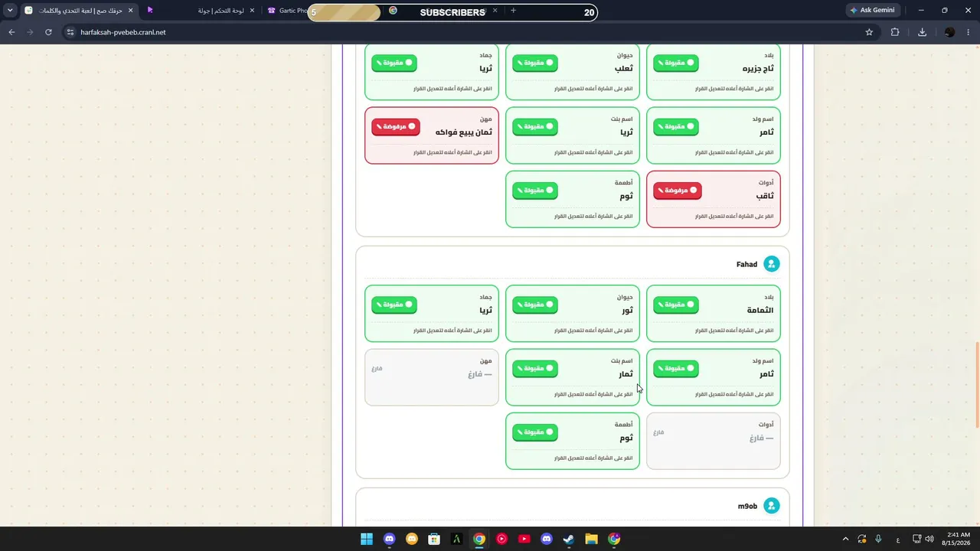Click the microphone icon in system tray

click(878, 539)
